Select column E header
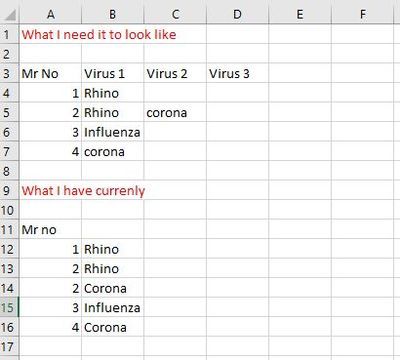 [300, 14]
